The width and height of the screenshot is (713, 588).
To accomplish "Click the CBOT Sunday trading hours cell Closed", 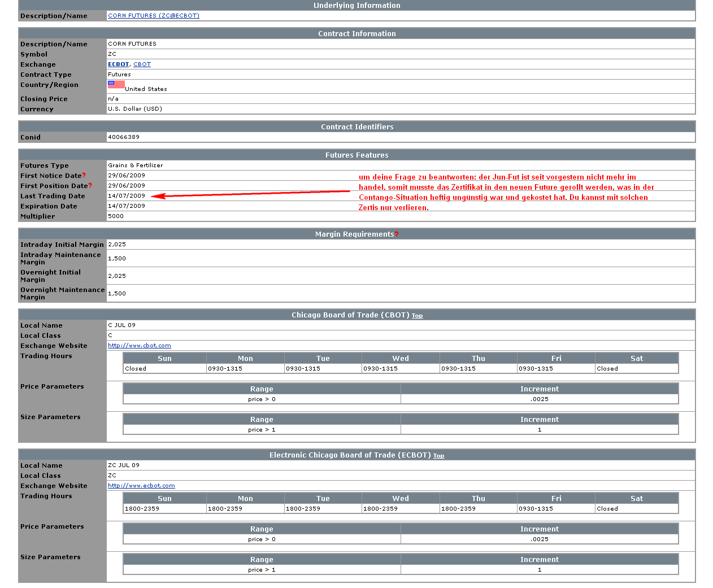I will coord(164,369).
